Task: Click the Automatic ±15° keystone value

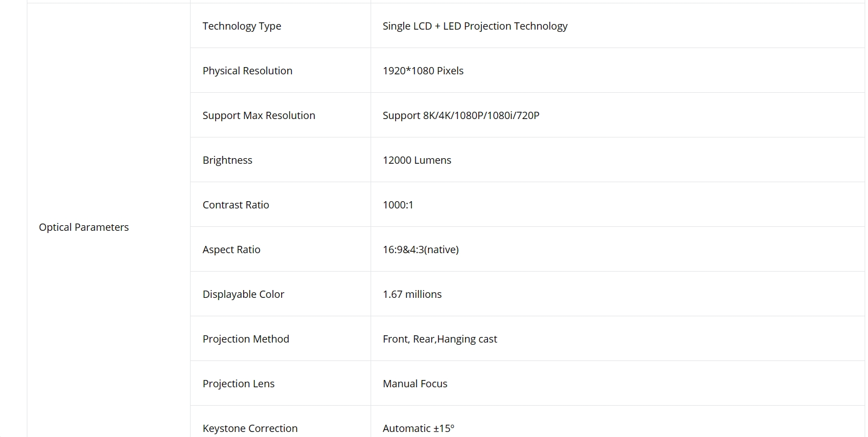Action: point(419,429)
